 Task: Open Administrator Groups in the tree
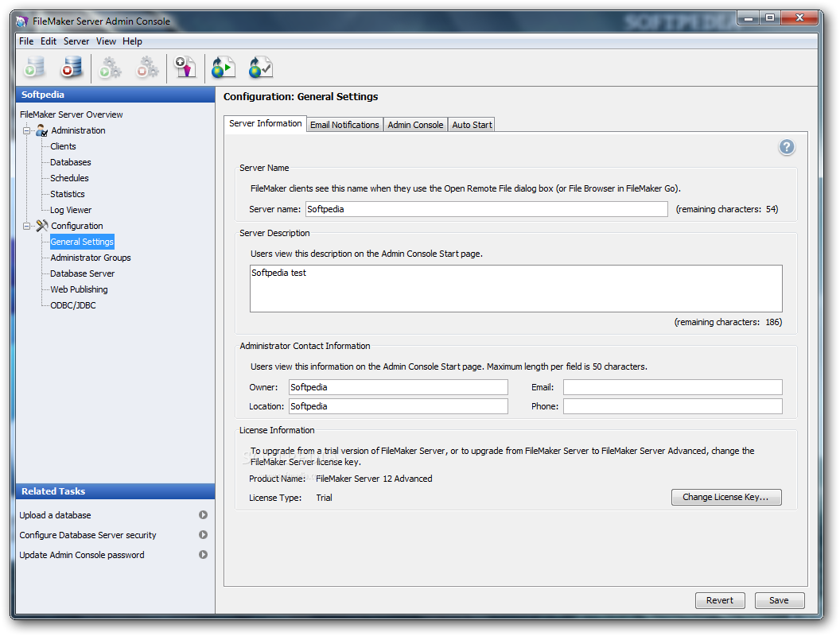[91, 258]
